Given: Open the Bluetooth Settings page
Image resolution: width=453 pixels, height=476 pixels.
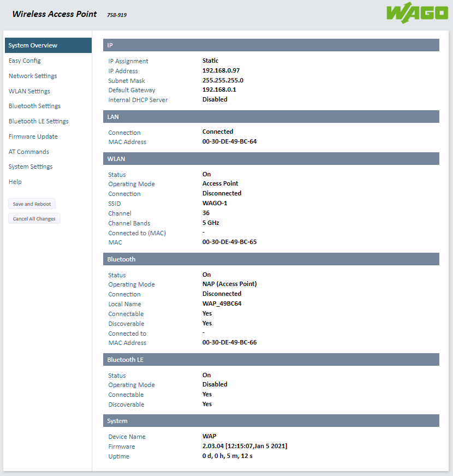Looking at the screenshot, I should [34, 106].
